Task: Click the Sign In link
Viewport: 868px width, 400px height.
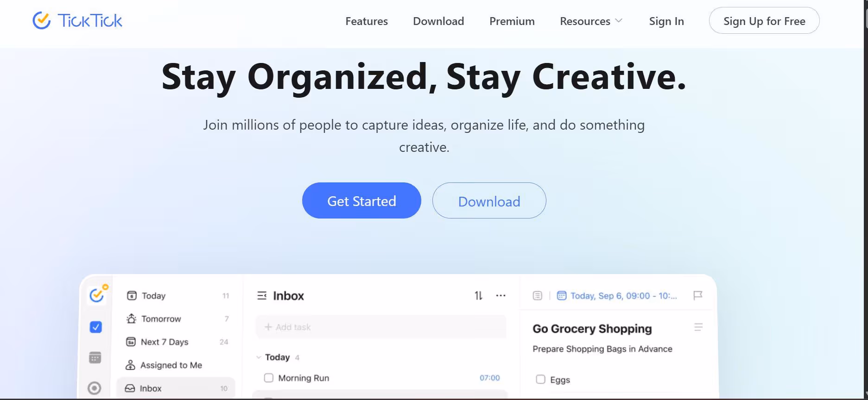Action: point(666,21)
